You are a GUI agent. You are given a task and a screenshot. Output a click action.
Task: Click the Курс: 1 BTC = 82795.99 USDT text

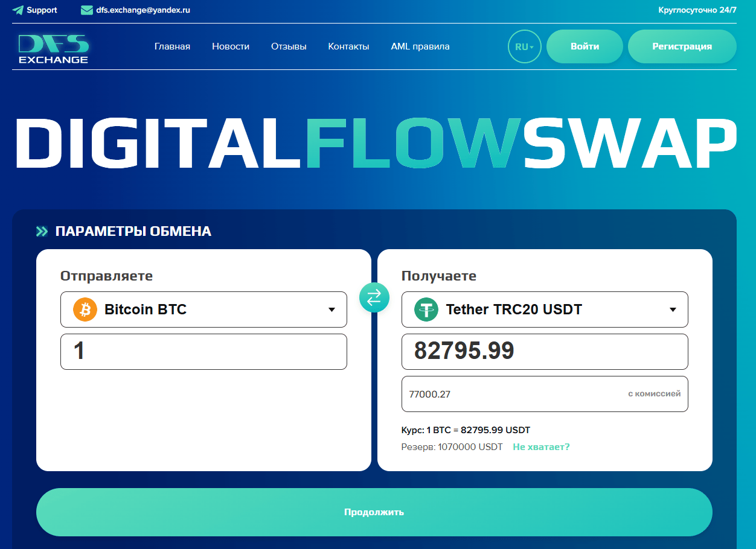point(466,430)
